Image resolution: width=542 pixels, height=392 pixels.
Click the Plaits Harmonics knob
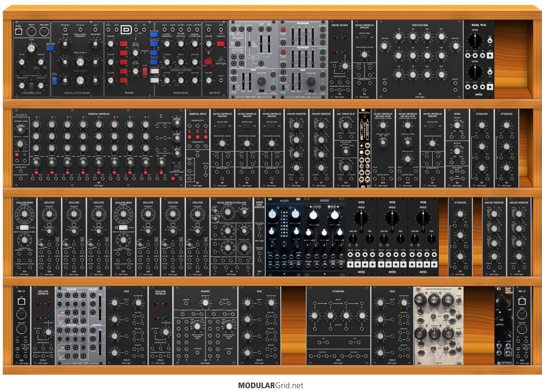295,214
